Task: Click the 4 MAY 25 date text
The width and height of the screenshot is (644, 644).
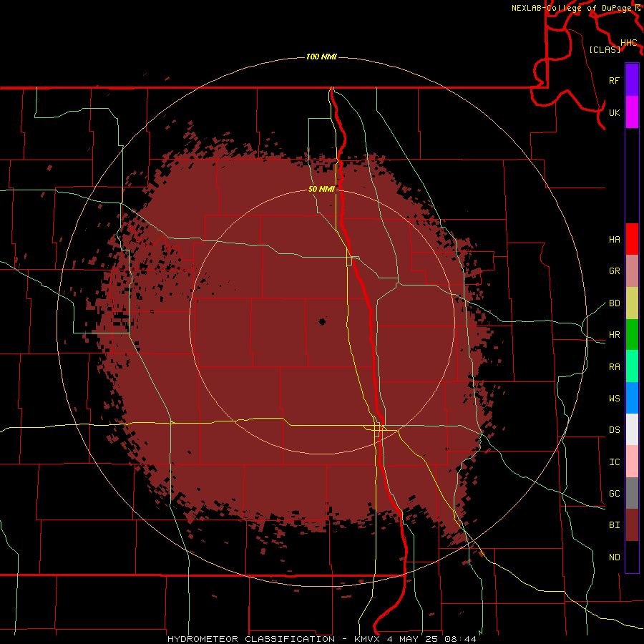Action: [x=412, y=639]
